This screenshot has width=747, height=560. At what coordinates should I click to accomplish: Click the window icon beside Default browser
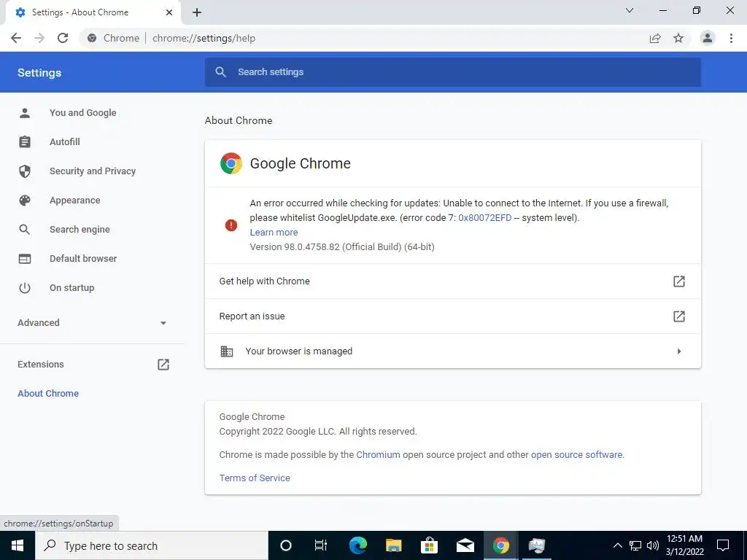pyautogui.click(x=25, y=259)
